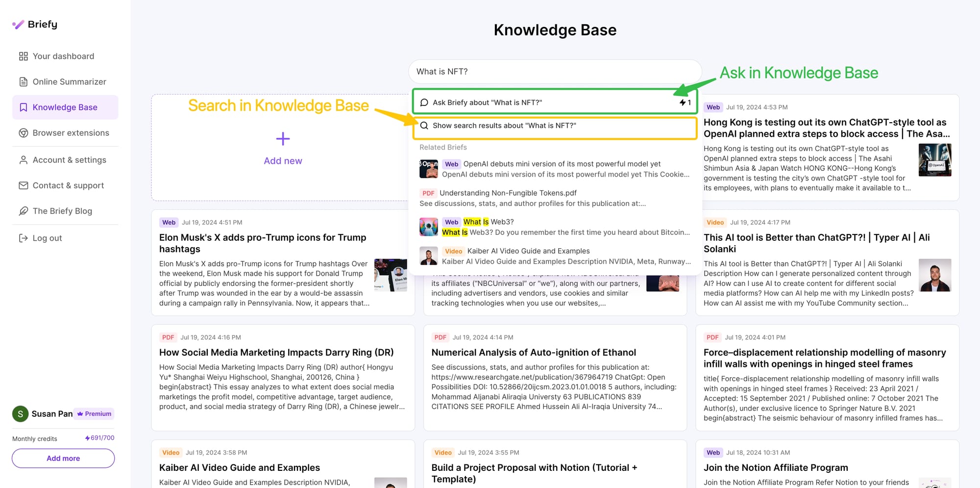Click the Online Summarizer document icon

click(x=23, y=82)
